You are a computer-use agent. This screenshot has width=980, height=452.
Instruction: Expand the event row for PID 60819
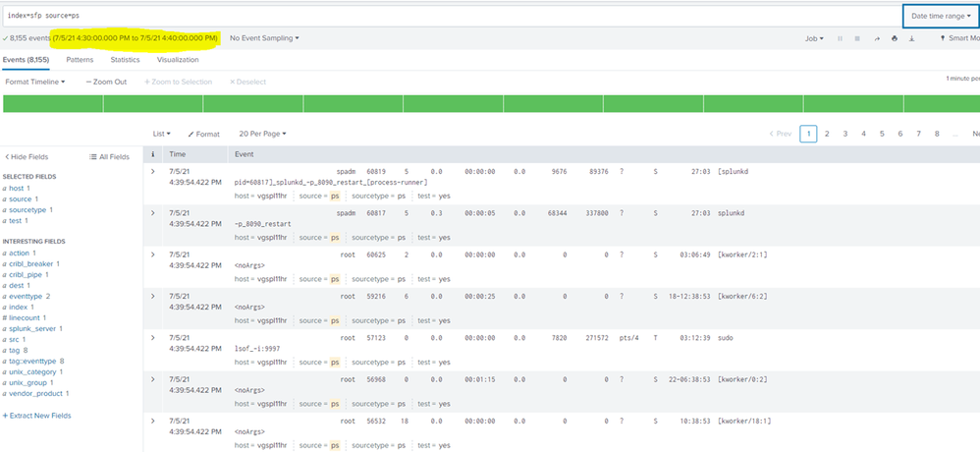click(152, 171)
